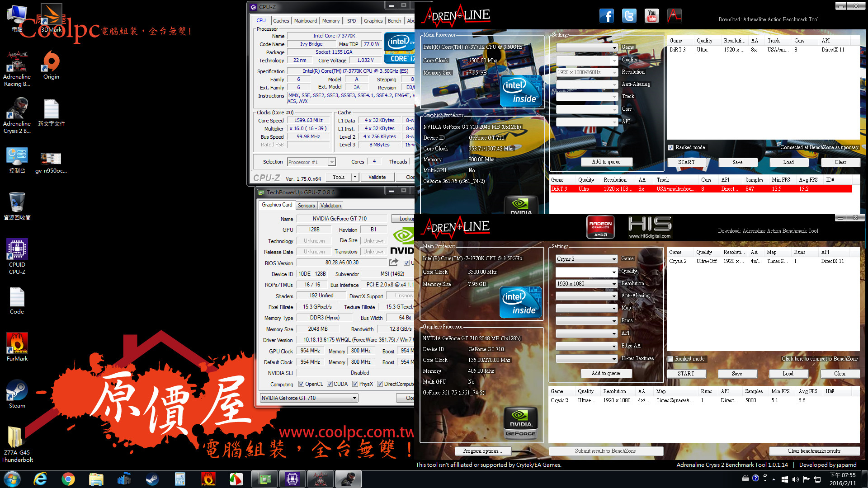Open the 1920 x 1080@60Hz Resolution dropdown
The width and height of the screenshot is (868, 488).
pyautogui.click(x=587, y=72)
